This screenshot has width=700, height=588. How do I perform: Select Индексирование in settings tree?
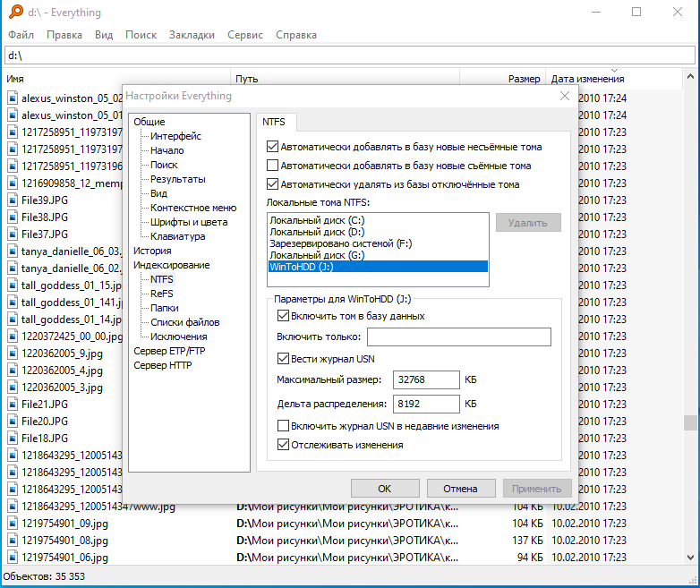coord(172,265)
